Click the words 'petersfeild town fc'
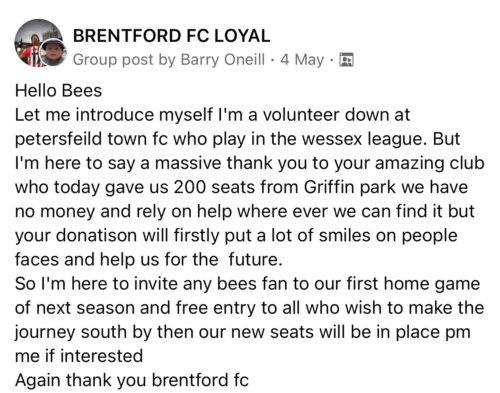 coord(82,139)
